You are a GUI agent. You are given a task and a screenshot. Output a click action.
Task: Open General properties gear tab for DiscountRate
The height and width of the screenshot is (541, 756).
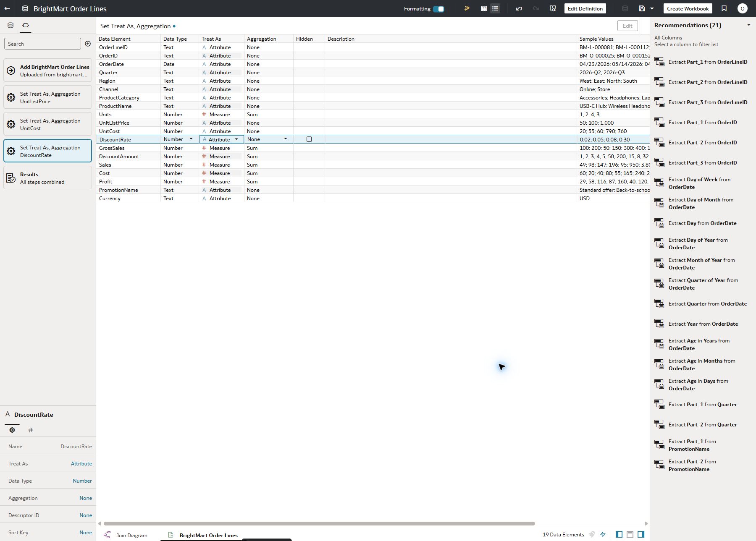point(12,430)
